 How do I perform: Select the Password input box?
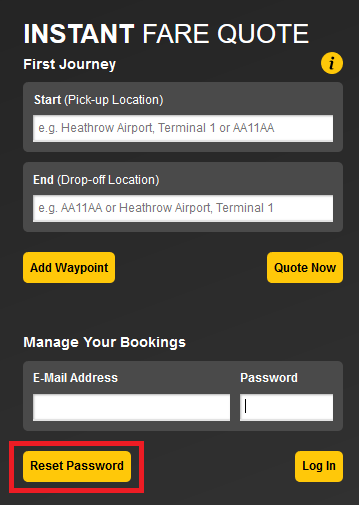[286, 407]
